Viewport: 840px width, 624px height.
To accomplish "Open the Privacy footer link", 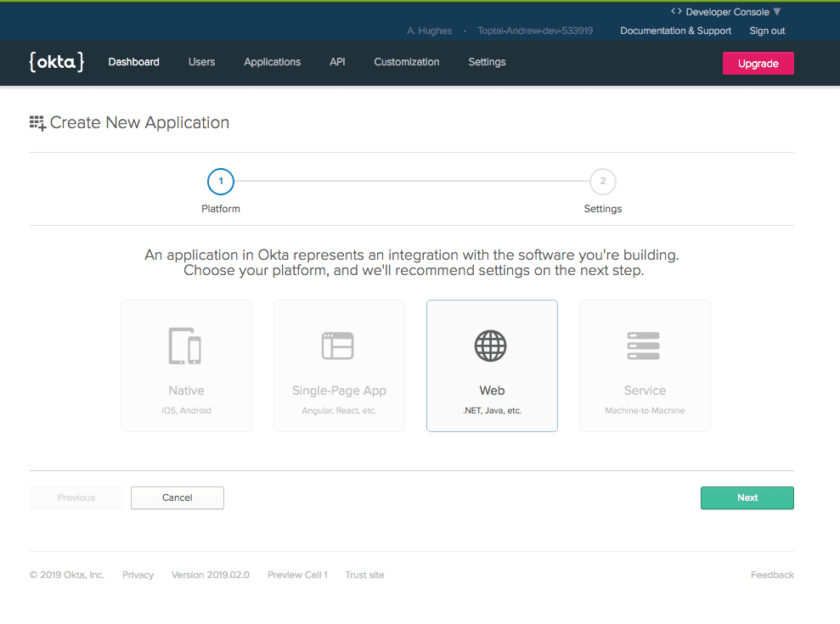I will coord(138,575).
